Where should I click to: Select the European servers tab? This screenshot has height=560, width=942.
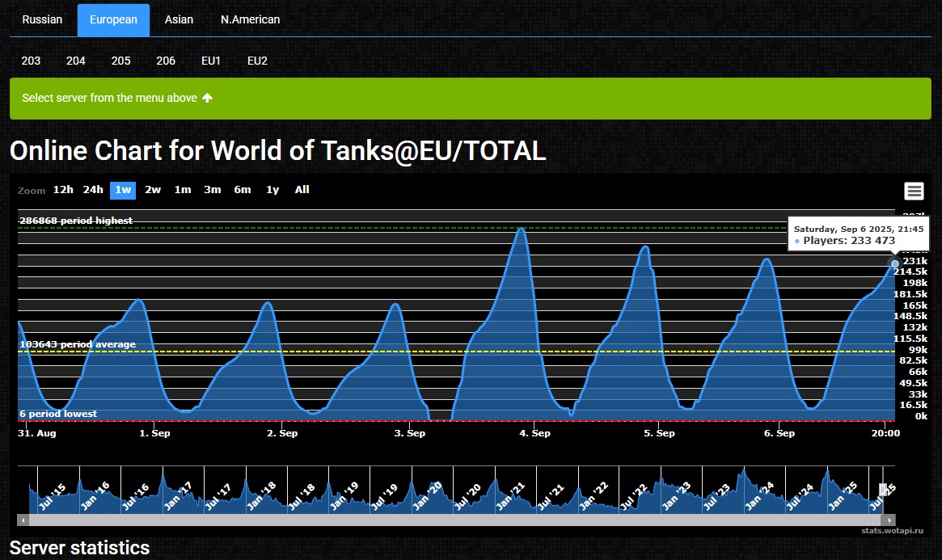click(x=113, y=20)
